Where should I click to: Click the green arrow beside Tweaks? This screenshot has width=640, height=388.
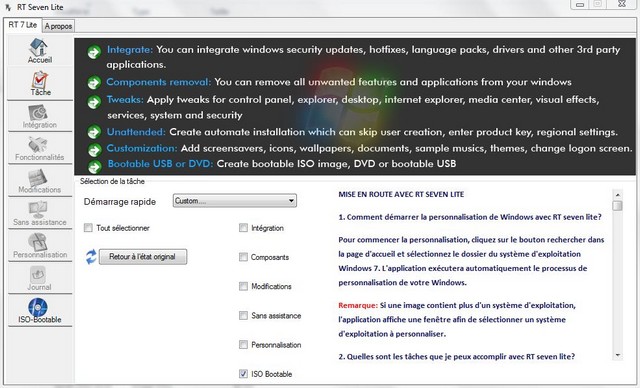(94, 102)
